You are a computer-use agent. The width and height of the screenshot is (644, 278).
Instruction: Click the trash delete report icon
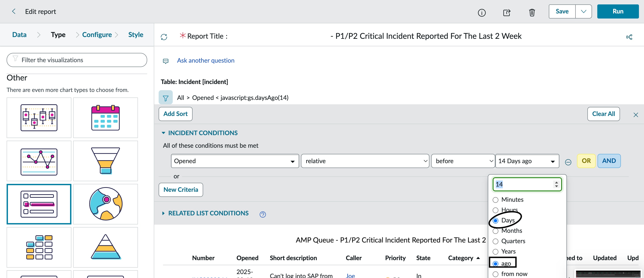coord(532,12)
